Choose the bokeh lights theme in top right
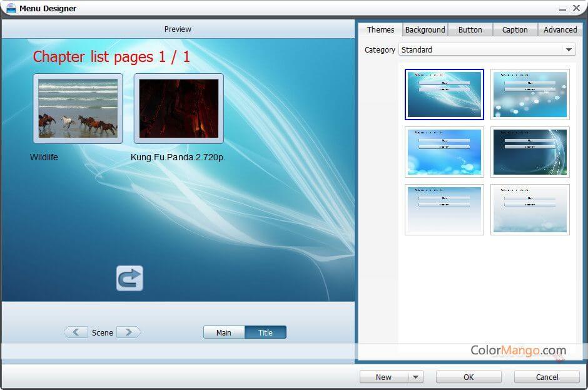The image size is (588, 390). tap(530, 95)
